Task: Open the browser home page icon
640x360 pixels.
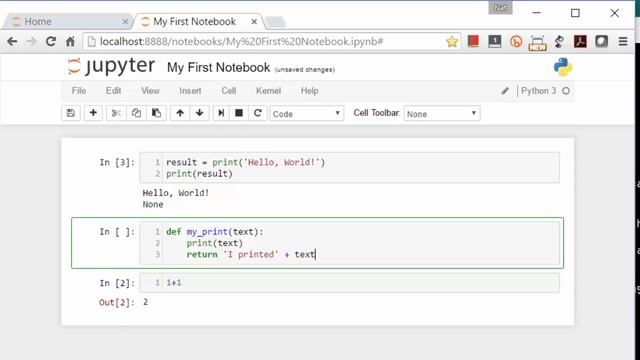Action: 70,41
